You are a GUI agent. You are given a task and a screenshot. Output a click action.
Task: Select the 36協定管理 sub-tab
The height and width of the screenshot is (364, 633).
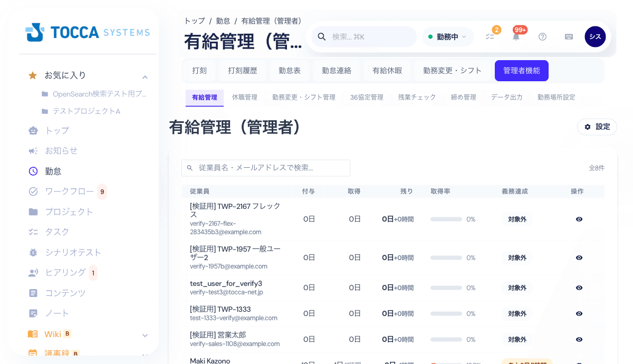tap(367, 98)
